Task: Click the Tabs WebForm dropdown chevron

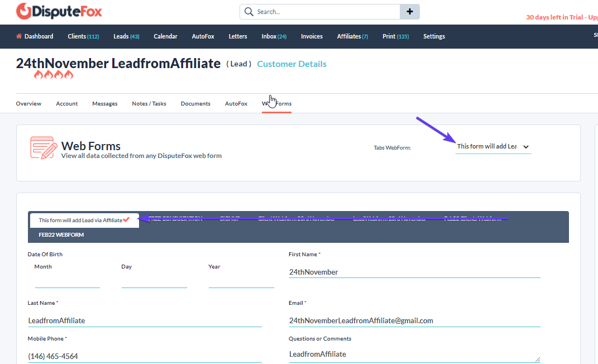Action: pyautogui.click(x=526, y=147)
